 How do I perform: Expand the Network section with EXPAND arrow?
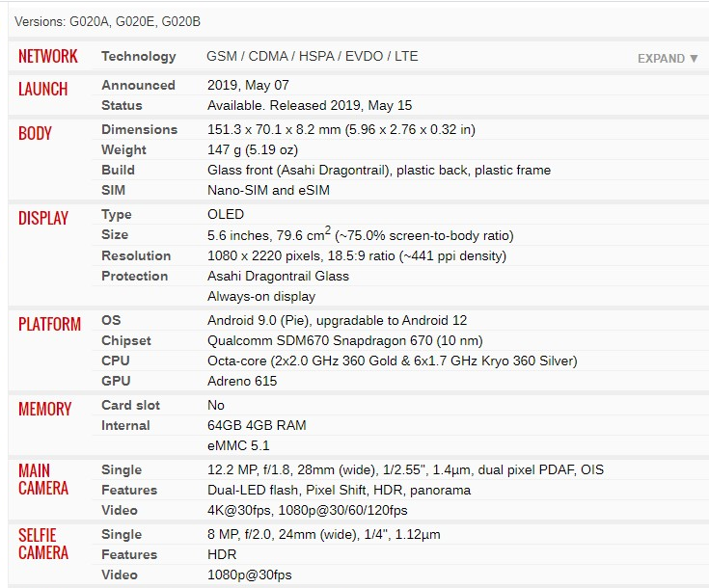tap(668, 59)
